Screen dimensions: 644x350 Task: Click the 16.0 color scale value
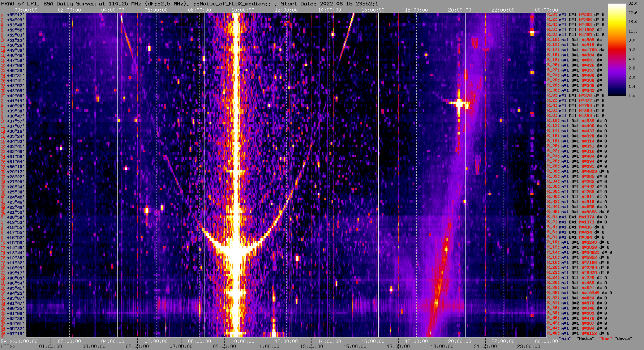click(633, 22)
